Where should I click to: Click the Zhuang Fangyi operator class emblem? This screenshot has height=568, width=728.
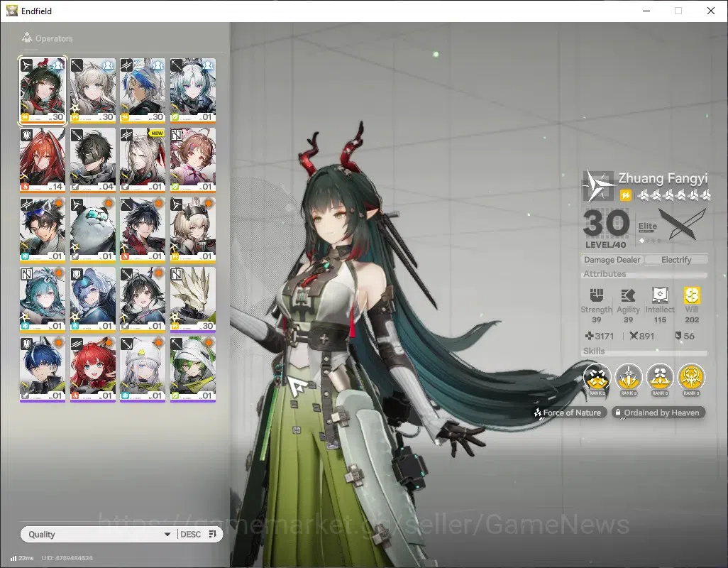pyautogui.click(x=598, y=186)
